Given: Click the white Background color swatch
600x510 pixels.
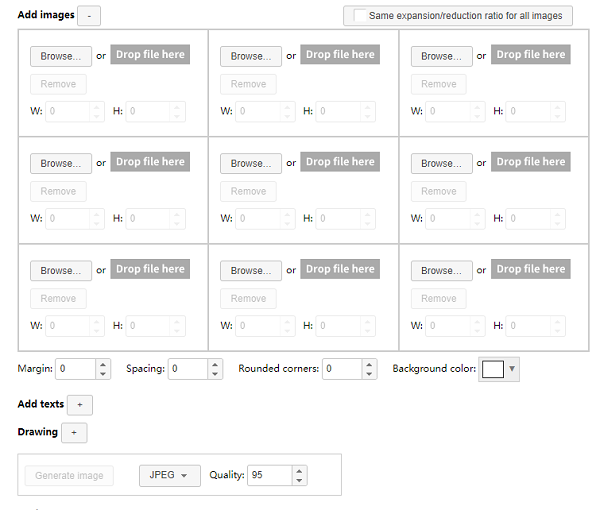Looking at the screenshot, I should (x=493, y=369).
